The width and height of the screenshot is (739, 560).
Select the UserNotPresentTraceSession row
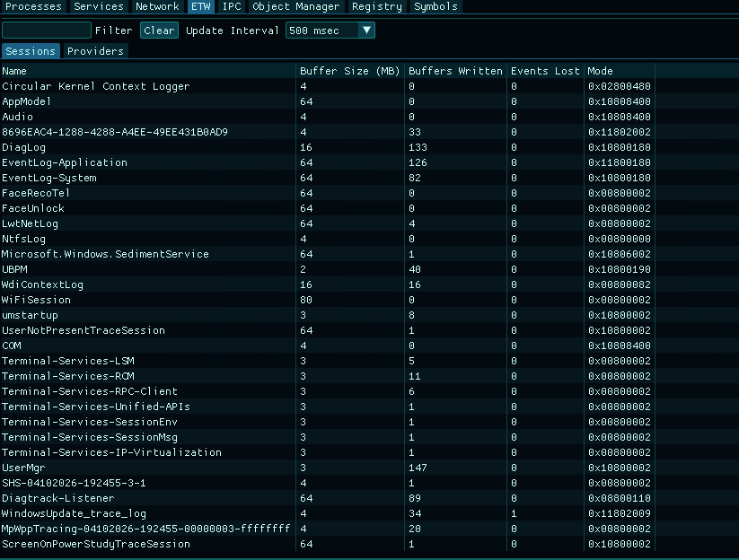coord(328,330)
